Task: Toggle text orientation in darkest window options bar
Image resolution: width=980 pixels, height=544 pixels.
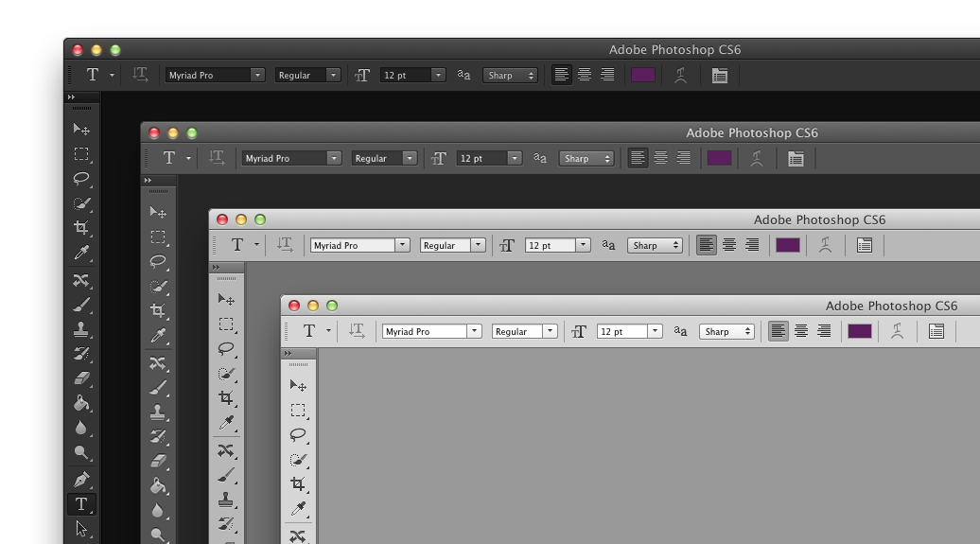Action: pyautogui.click(x=140, y=75)
